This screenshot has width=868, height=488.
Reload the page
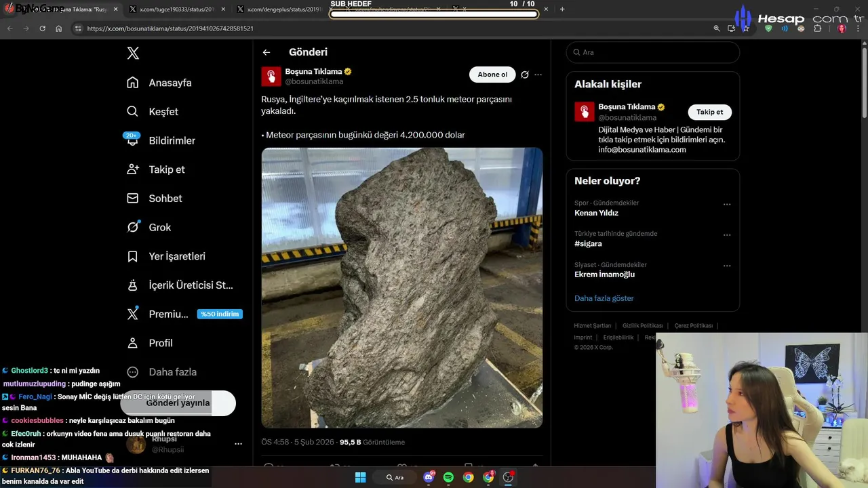point(42,28)
